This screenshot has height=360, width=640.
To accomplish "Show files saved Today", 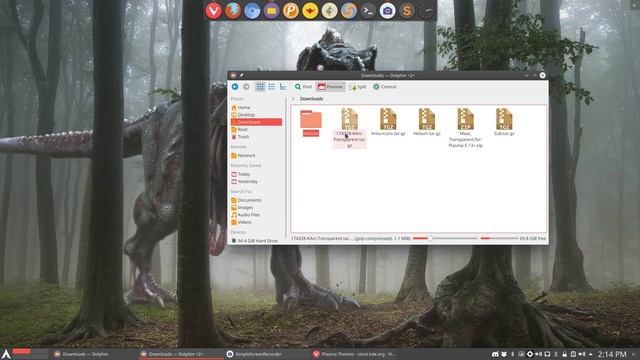I will pyautogui.click(x=256, y=174).
